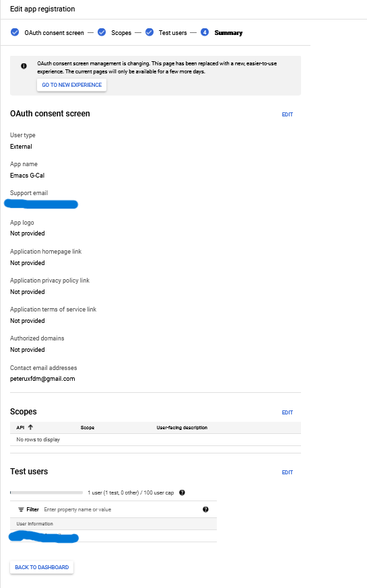The width and height of the screenshot is (367, 588).
Task: Click the Scopes step checkmark icon
Action: tap(102, 32)
